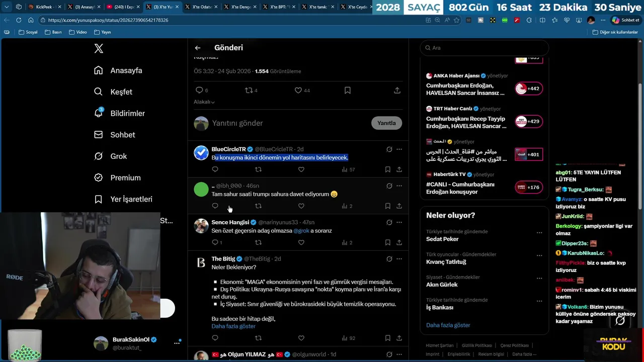This screenshot has width=644, height=362.
Task: Repost the BlueCircleTR reply
Action: coord(258,169)
